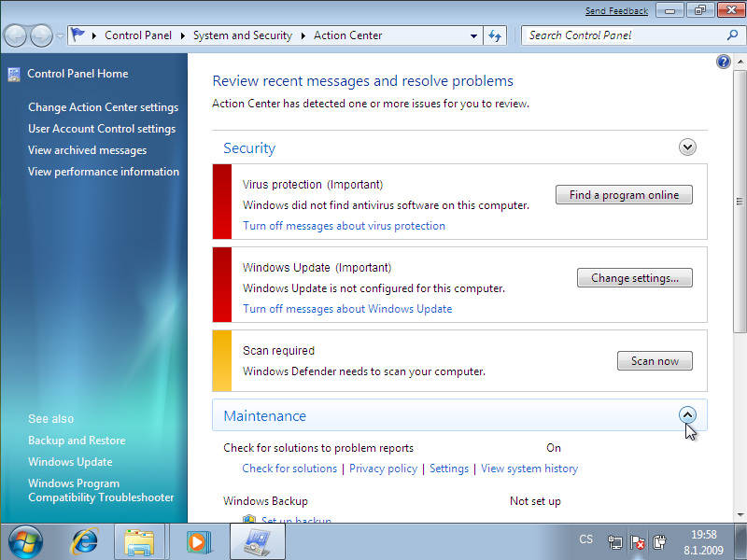Click View system history link
The image size is (747, 560).
tap(529, 469)
